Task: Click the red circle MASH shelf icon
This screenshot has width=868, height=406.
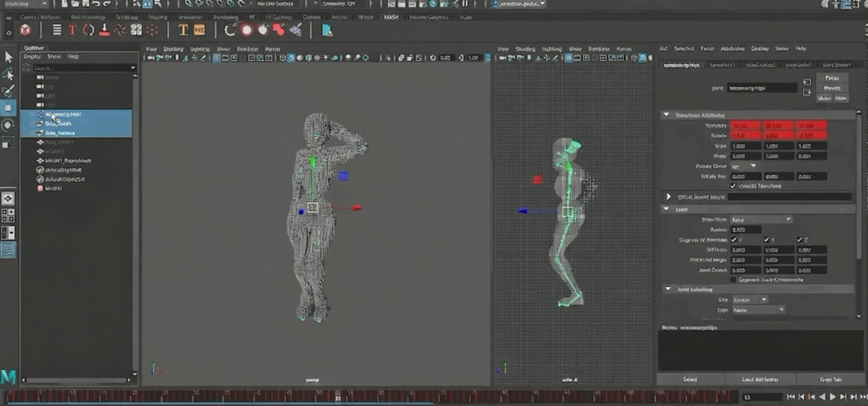Action: 247,30
